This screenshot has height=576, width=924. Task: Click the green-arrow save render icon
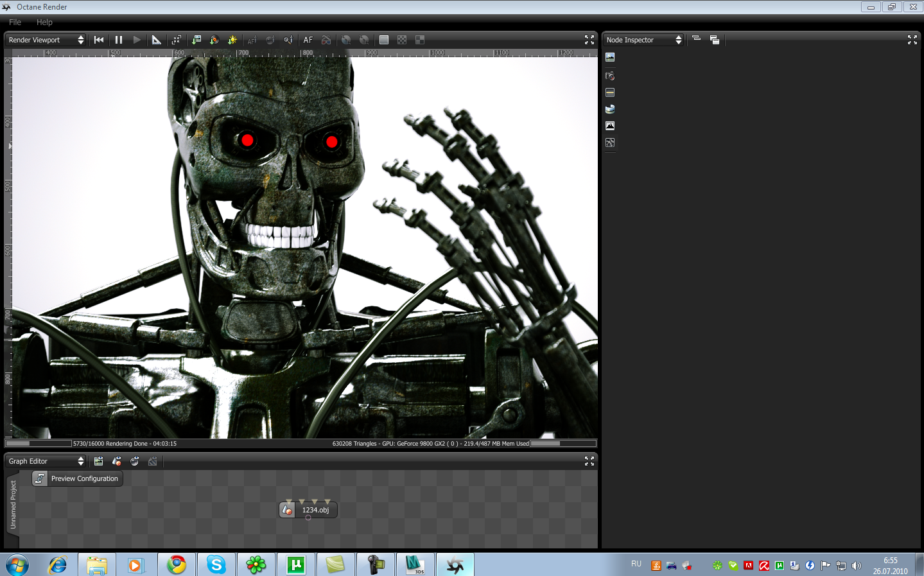click(196, 40)
